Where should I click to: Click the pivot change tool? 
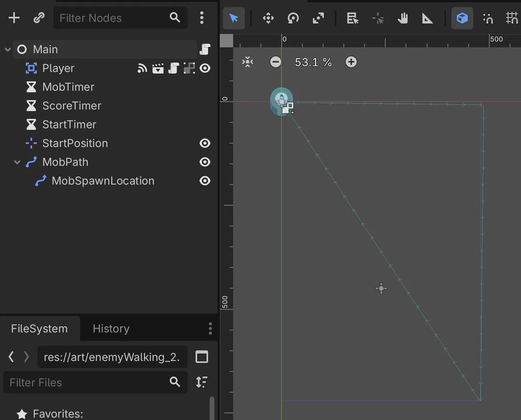point(378,18)
